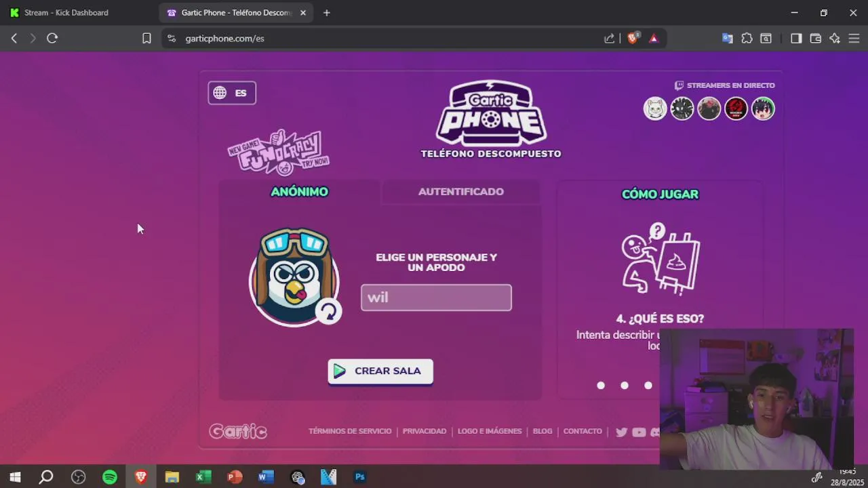This screenshot has width=868, height=488.
Task: Open the red-and-black logo streamer avatar
Action: click(736, 108)
